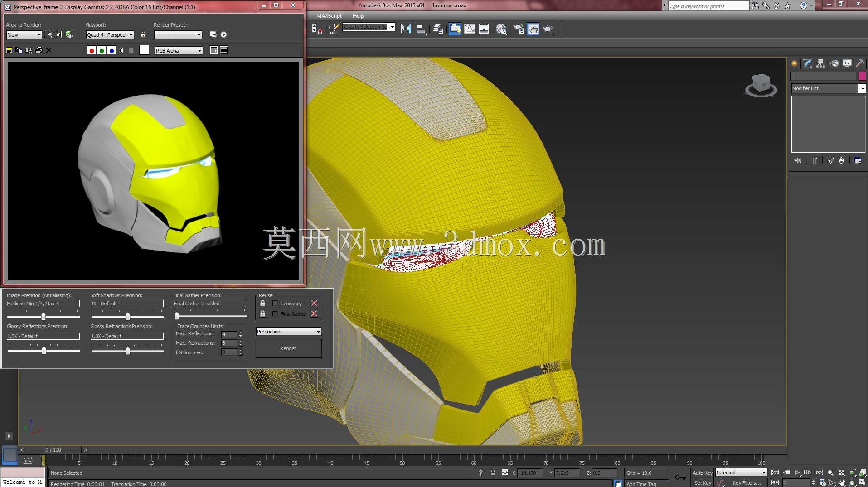
Task: Save the rendered image with disk icon
Action: pyautogui.click(x=9, y=50)
